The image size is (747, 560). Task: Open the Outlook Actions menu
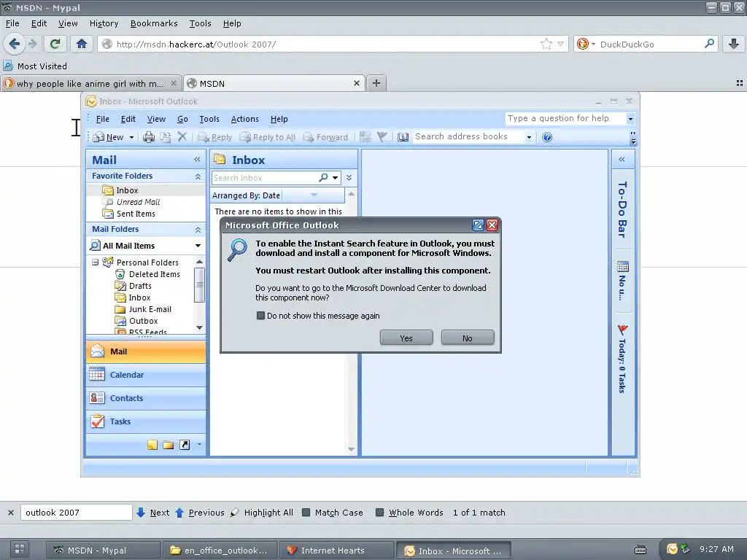coord(245,119)
